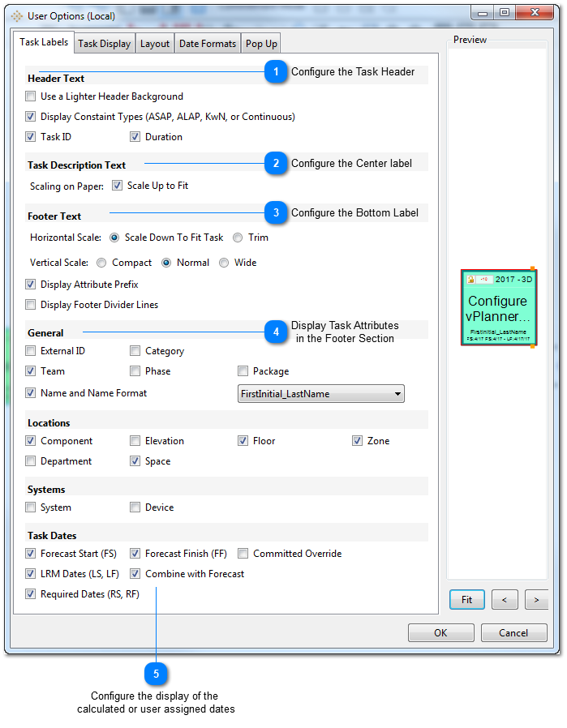Click the lock icon on preview task

pos(470,280)
